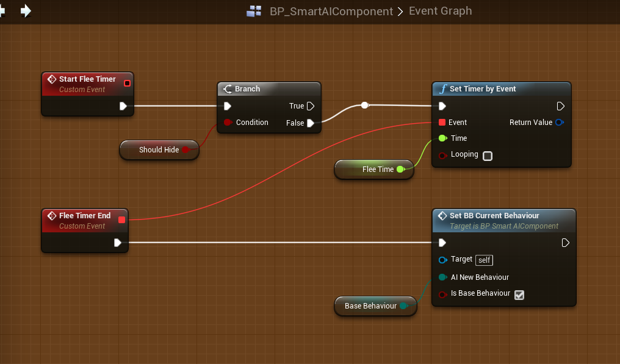620x364 pixels.
Task: Click Set BB Current Behaviour exec input pin
Action: (x=442, y=243)
